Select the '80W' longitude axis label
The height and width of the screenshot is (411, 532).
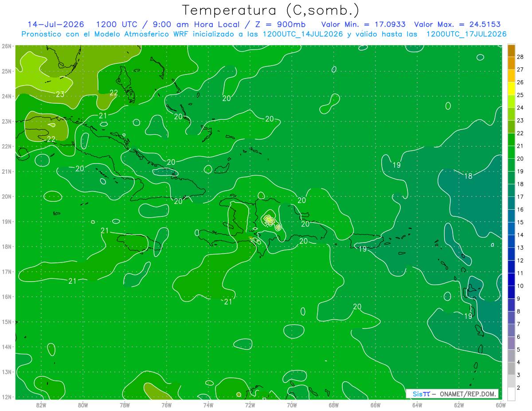point(83,405)
